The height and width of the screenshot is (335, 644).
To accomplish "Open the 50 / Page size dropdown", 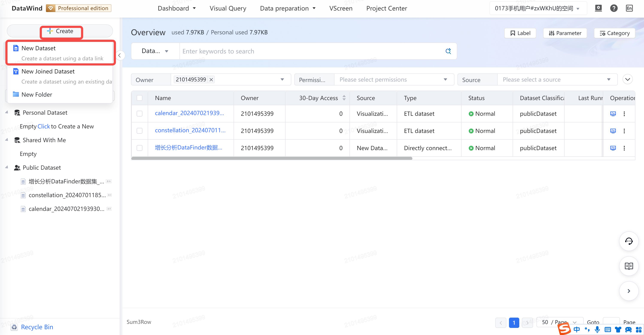I will [560, 322].
